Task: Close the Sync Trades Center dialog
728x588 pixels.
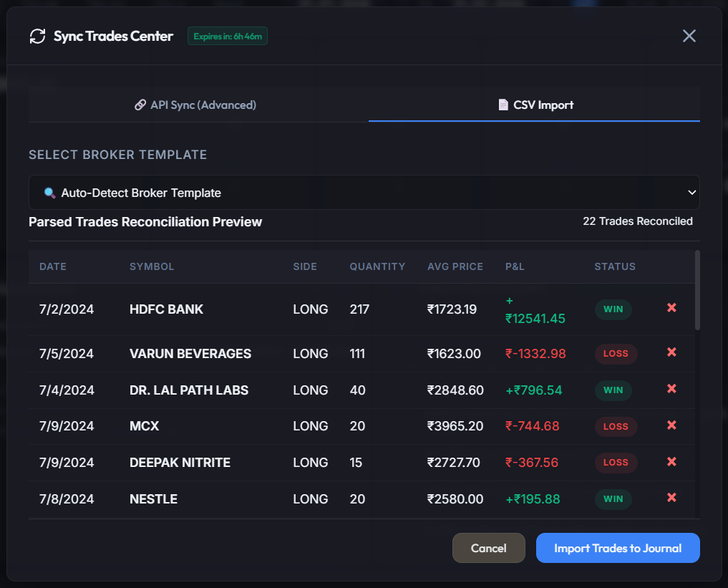Action: [x=689, y=36]
